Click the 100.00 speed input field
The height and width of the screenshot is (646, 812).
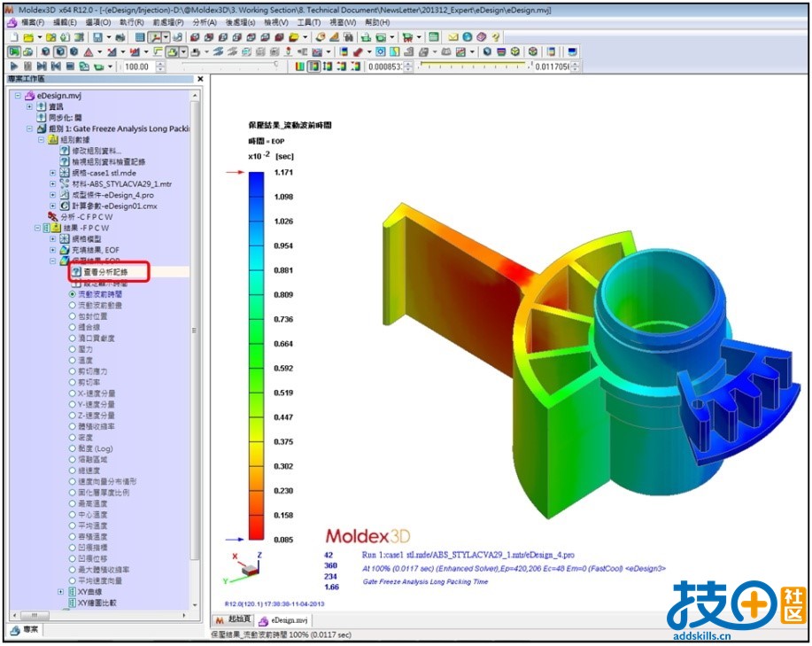pos(139,66)
